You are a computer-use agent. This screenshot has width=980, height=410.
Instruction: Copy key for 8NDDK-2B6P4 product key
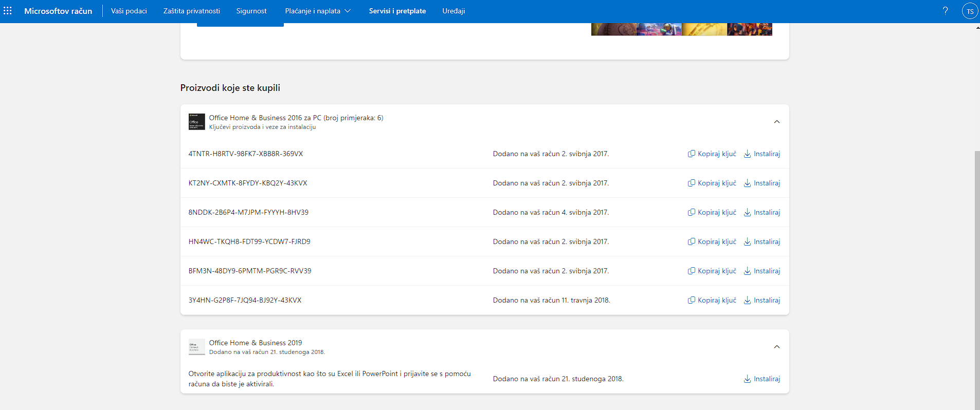pyautogui.click(x=712, y=212)
